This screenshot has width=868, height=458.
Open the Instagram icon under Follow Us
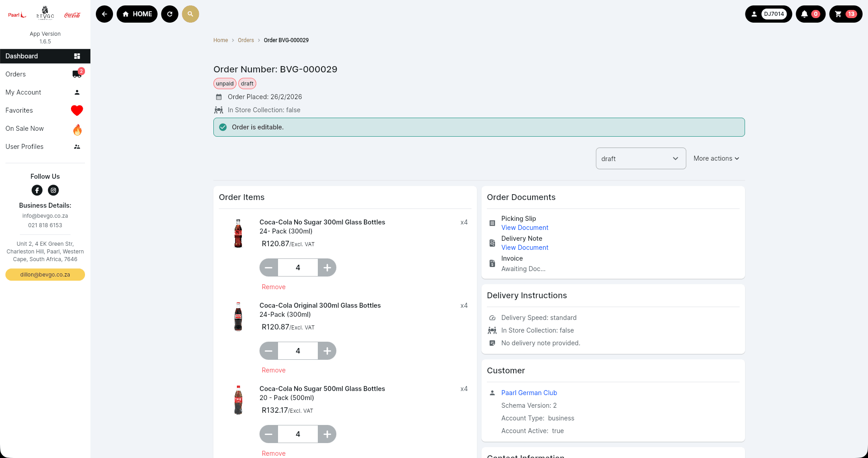pos(53,191)
